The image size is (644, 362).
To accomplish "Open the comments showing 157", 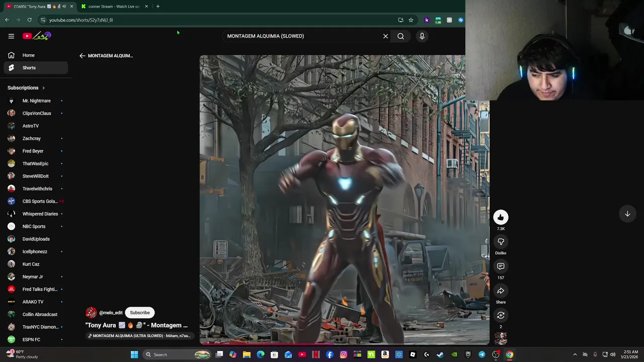I will click(501, 266).
